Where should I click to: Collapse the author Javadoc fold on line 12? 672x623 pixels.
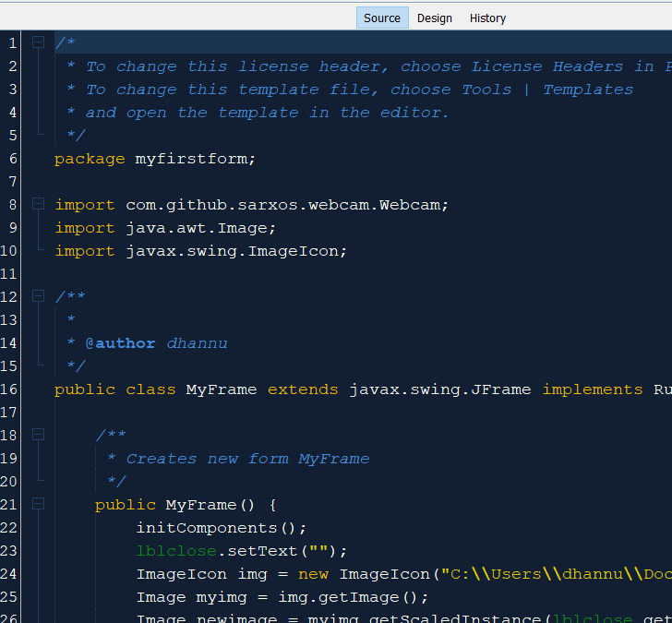[x=38, y=295]
